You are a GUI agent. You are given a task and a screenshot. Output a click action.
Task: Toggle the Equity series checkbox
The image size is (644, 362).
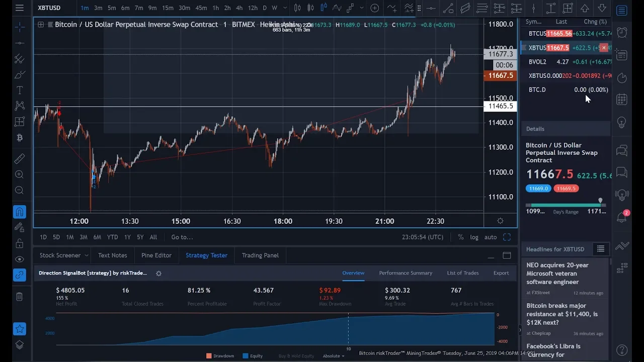pyautogui.click(x=253, y=356)
